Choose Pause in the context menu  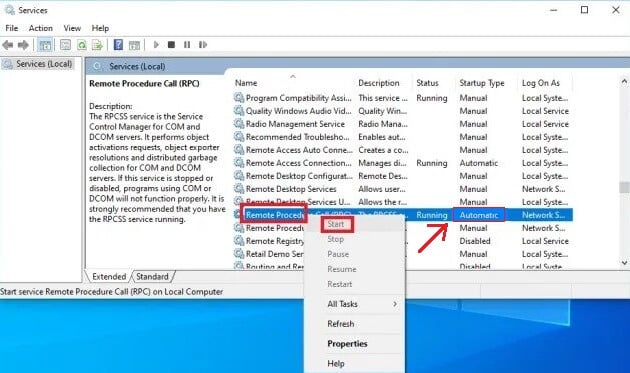338,254
